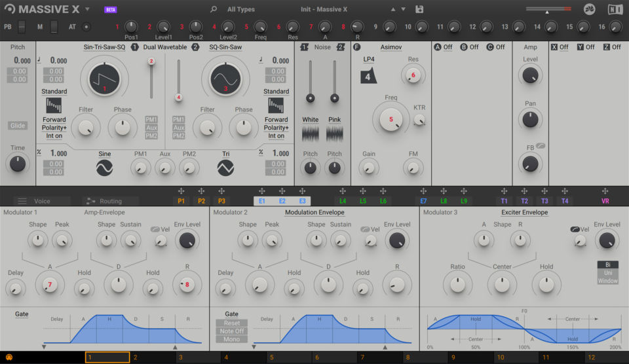Click the Tri modulation oscillator waveform icon

(x=225, y=168)
